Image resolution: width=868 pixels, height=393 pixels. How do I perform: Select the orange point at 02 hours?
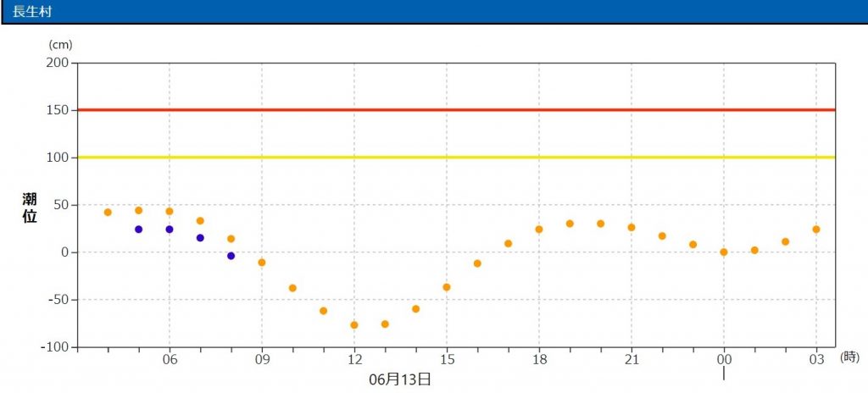click(x=786, y=241)
